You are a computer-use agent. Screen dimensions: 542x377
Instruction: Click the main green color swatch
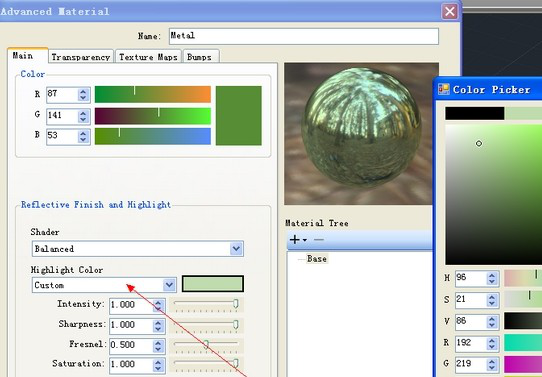point(239,115)
